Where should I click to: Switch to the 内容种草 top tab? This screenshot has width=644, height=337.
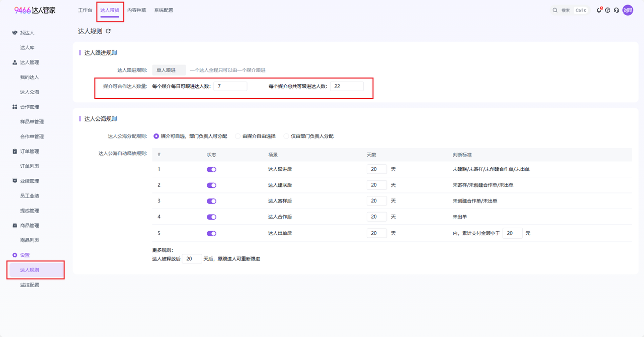[x=137, y=10]
